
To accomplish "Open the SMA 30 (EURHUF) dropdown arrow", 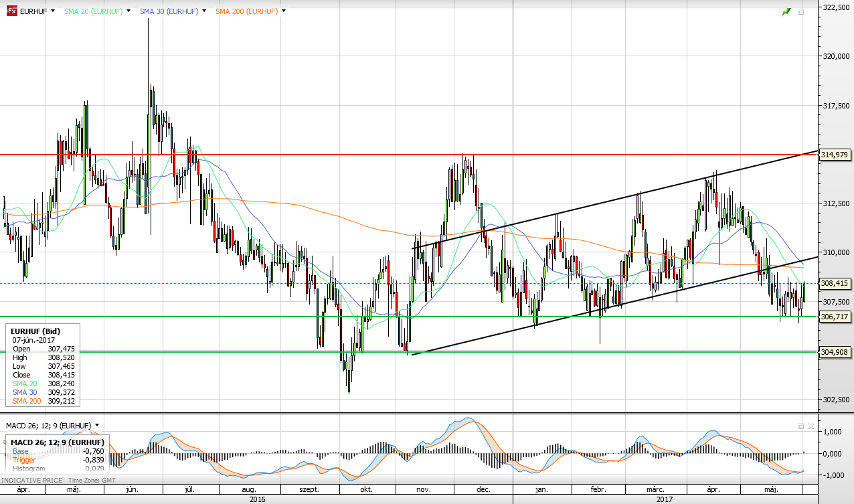I will pos(205,11).
